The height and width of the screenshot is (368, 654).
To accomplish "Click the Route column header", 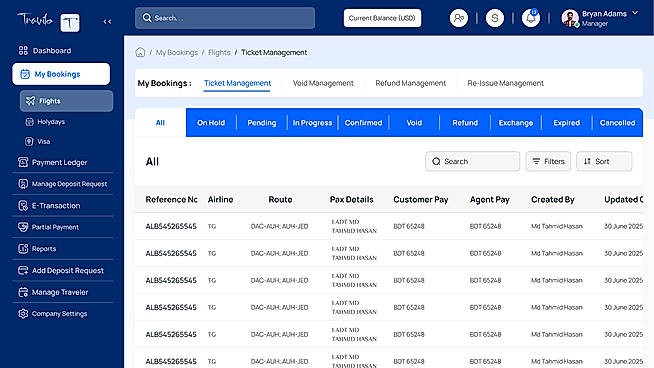I will (x=280, y=199).
